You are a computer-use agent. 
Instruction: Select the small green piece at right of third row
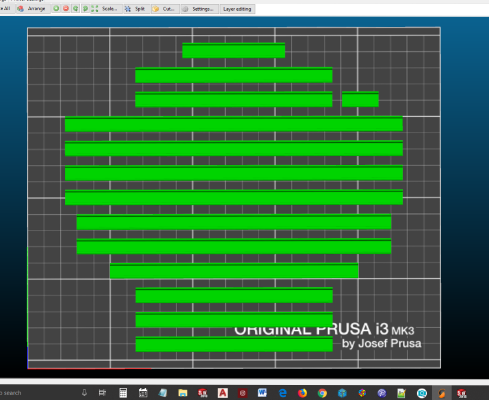click(x=360, y=99)
